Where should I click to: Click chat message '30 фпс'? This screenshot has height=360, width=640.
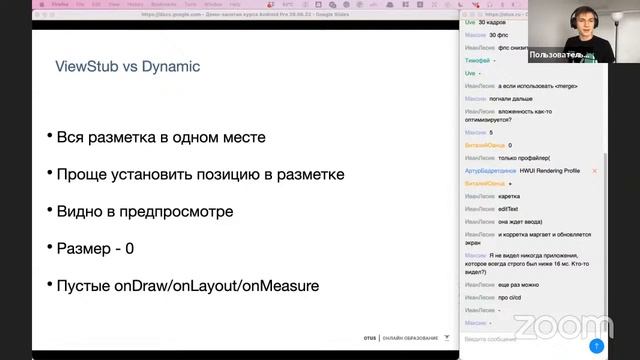498,35
